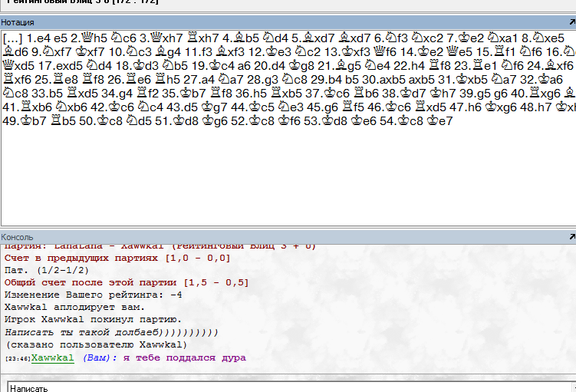Go to move 6.Nf3
This screenshot has height=392, width=576.
point(391,38)
